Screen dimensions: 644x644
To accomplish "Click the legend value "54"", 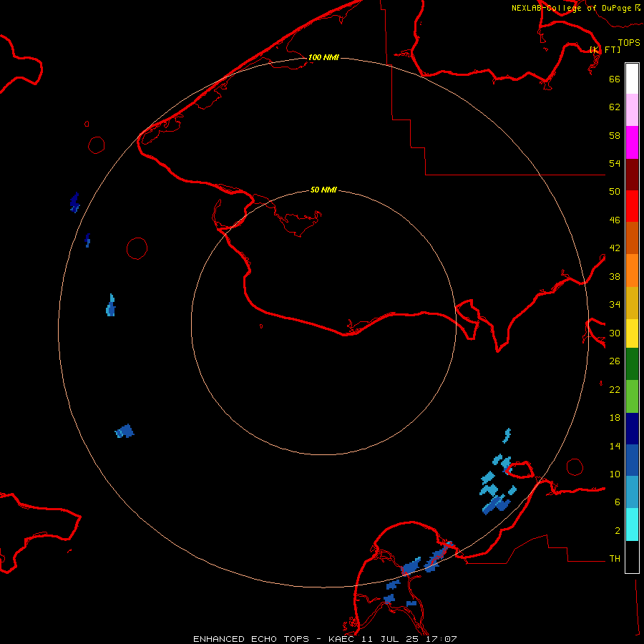I will [x=615, y=163].
